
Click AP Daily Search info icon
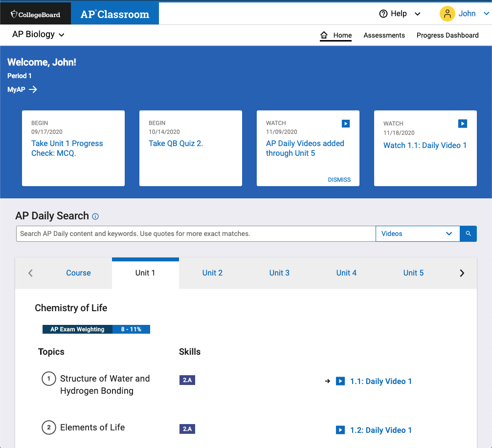(x=95, y=216)
